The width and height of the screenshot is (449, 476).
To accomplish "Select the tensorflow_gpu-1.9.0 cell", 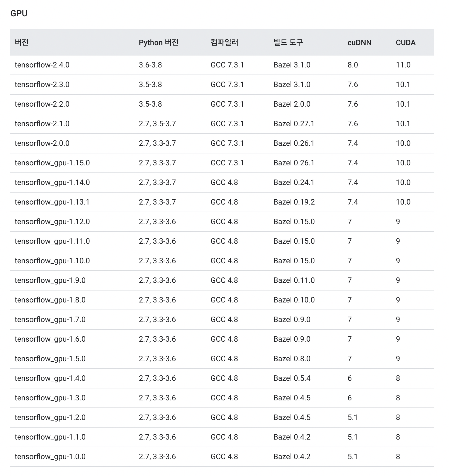I will [50, 280].
